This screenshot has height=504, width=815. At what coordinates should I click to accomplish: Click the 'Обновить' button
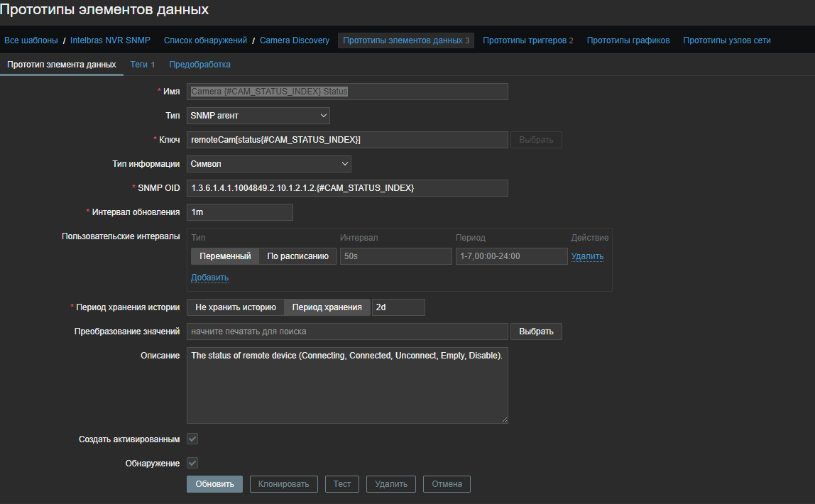[214, 484]
